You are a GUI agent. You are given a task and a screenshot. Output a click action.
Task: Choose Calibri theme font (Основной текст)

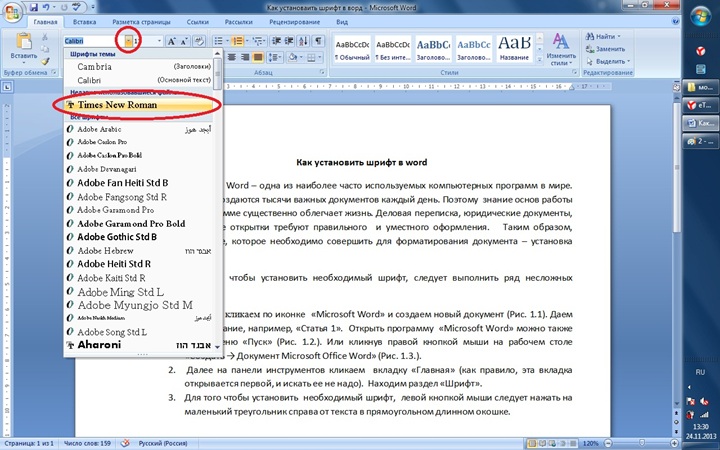coord(139,80)
